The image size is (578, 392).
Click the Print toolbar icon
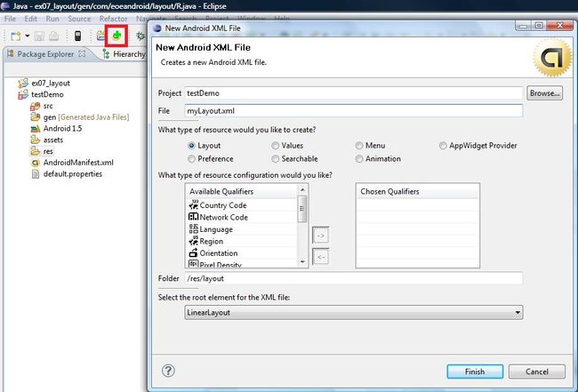click(x=54, y=36)
